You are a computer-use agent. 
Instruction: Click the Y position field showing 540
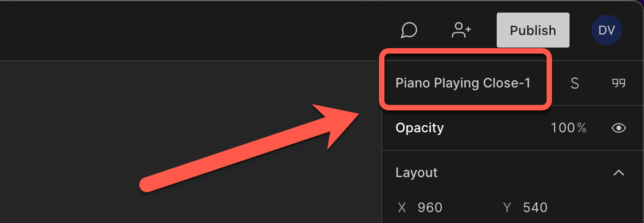click(x=535, y=208)
